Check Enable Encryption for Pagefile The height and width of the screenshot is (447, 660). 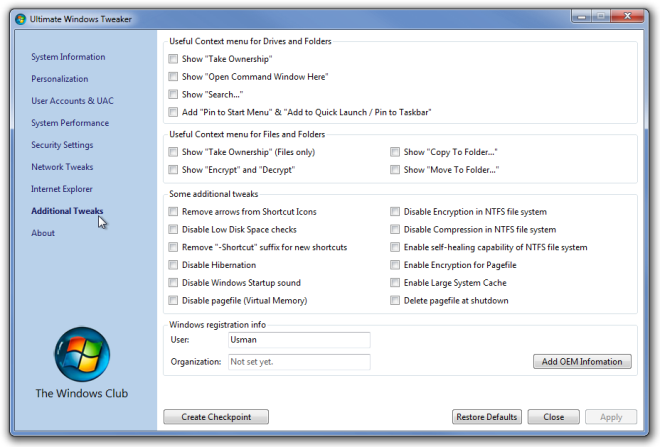pyautogui.click(x=395, y=265)
